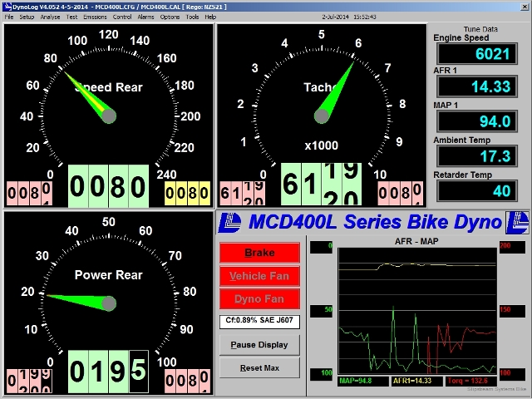Open the Test menu
Image resolution: width=532 pixels, height=399 pixels.
[x=71, y=17]
